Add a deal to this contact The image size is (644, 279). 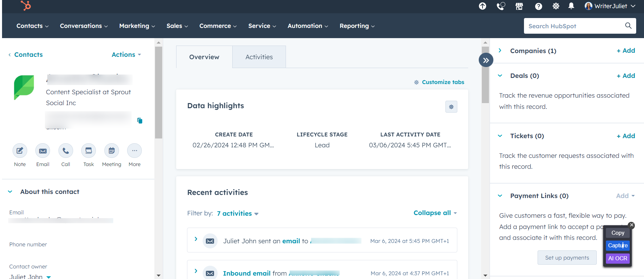pos(626,76)
